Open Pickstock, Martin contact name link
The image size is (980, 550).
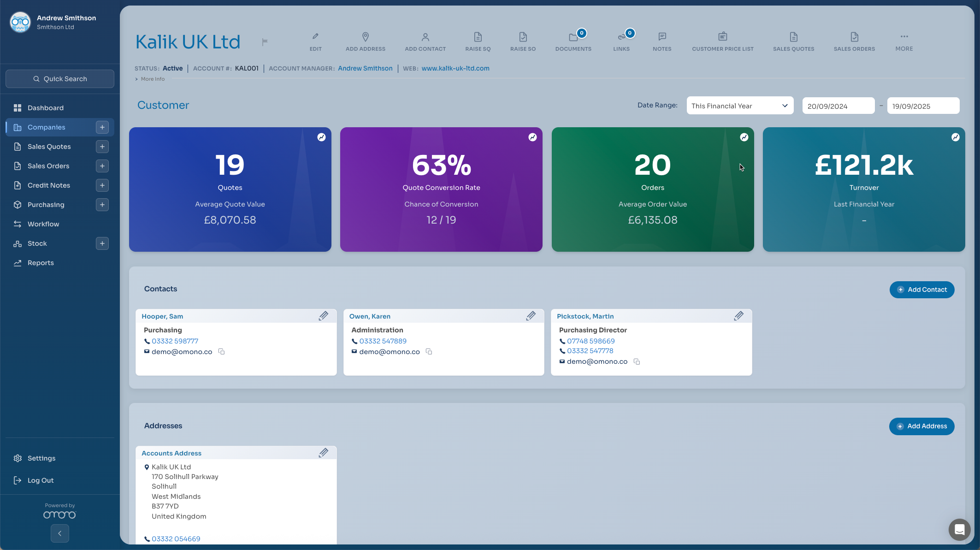585,316
